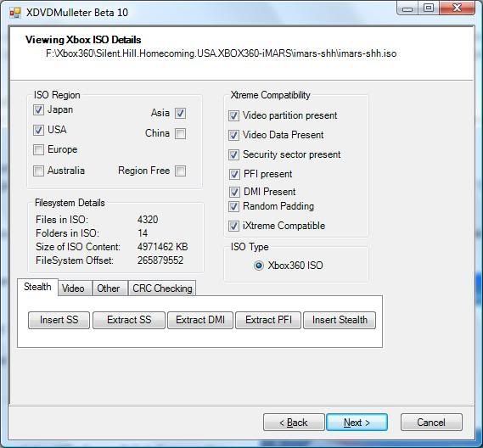
Task: Click the Files in ISO value 4320
Action: click(148, 220)
